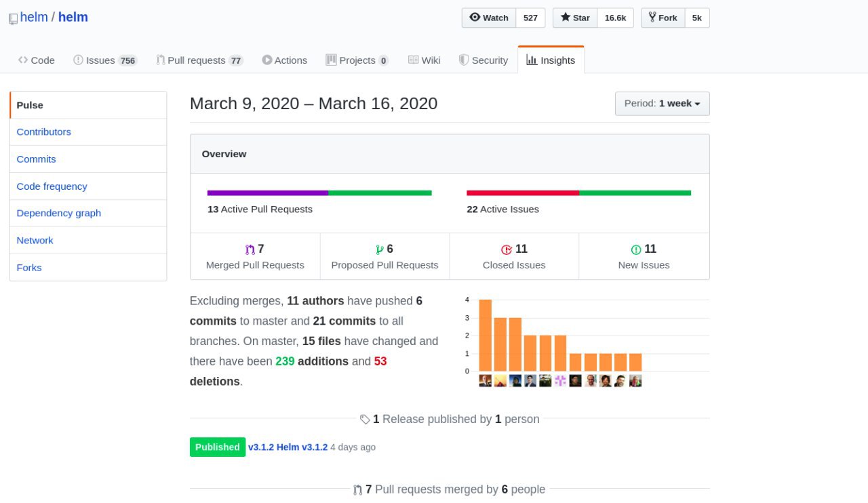Click the 7 Merged Pull Requests cell
Screen dimensions: 868x503
tap(255, 256)
